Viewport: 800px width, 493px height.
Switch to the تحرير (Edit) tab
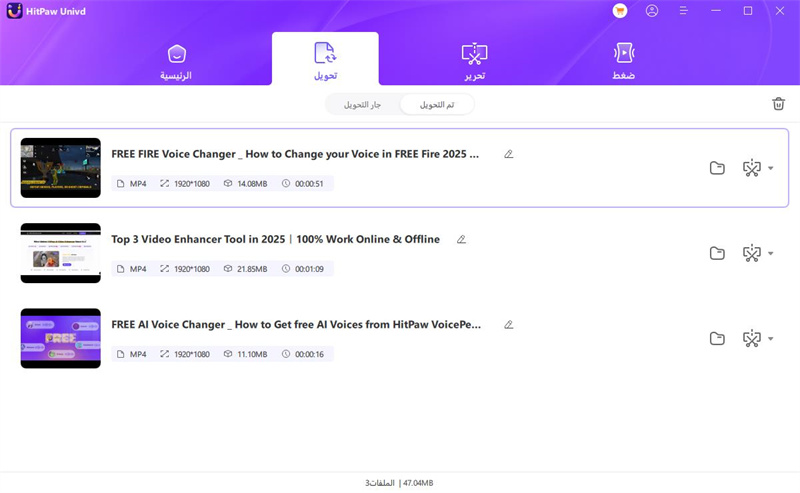click(x=474, y=60)
